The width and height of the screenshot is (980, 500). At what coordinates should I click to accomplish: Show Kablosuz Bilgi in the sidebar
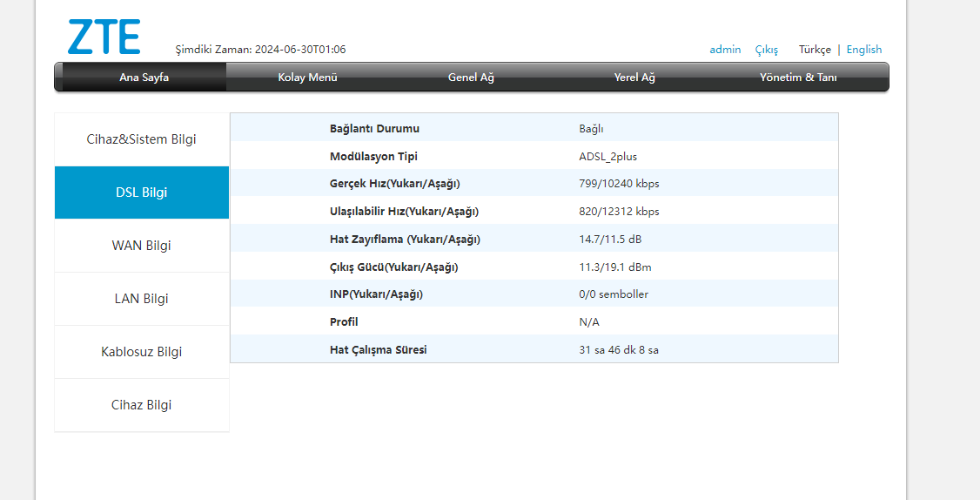(141, 352)
